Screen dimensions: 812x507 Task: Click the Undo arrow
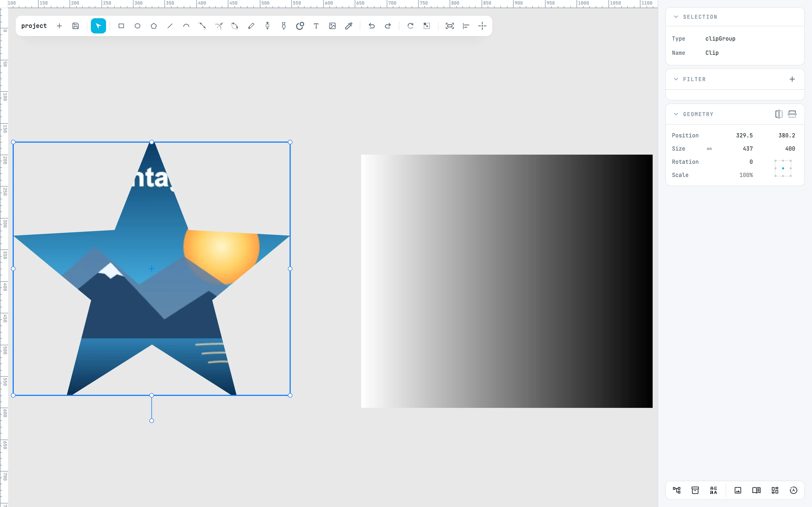(371, 26)
